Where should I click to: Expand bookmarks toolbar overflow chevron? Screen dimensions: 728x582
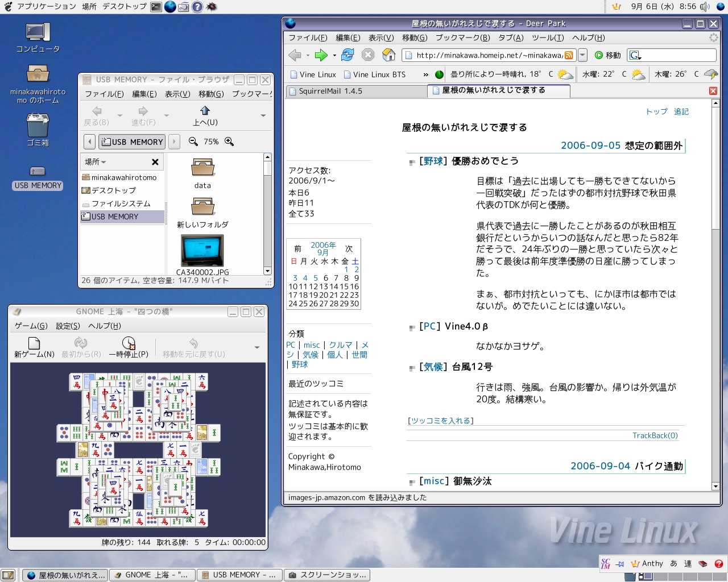[426, 74]
